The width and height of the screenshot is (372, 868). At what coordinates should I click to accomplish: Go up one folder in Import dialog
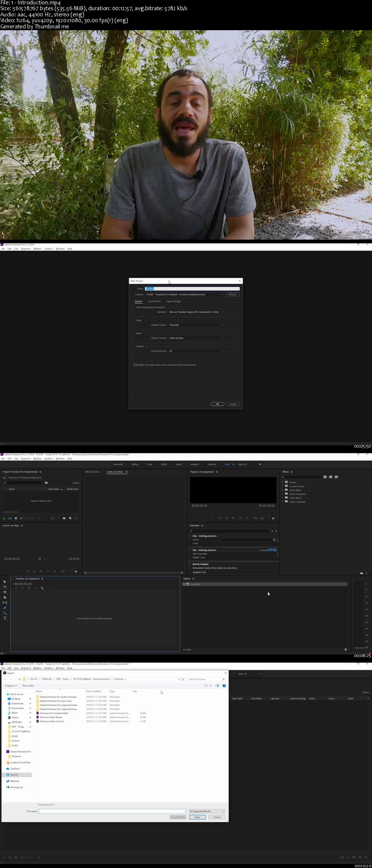[x=19, y=679]
